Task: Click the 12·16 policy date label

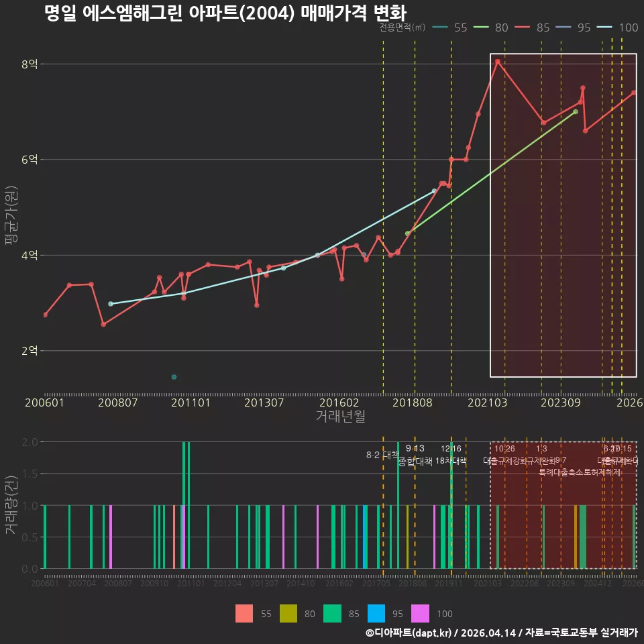Action: click(451, 449)
